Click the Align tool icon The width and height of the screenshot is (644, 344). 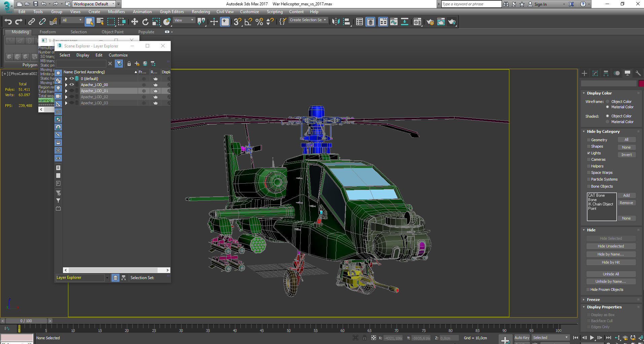tap(346, 22)
